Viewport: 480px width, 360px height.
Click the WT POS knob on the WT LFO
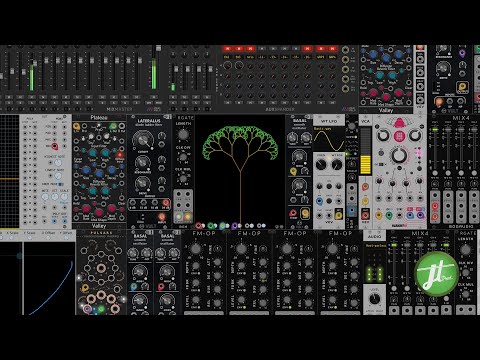(337, 164)
